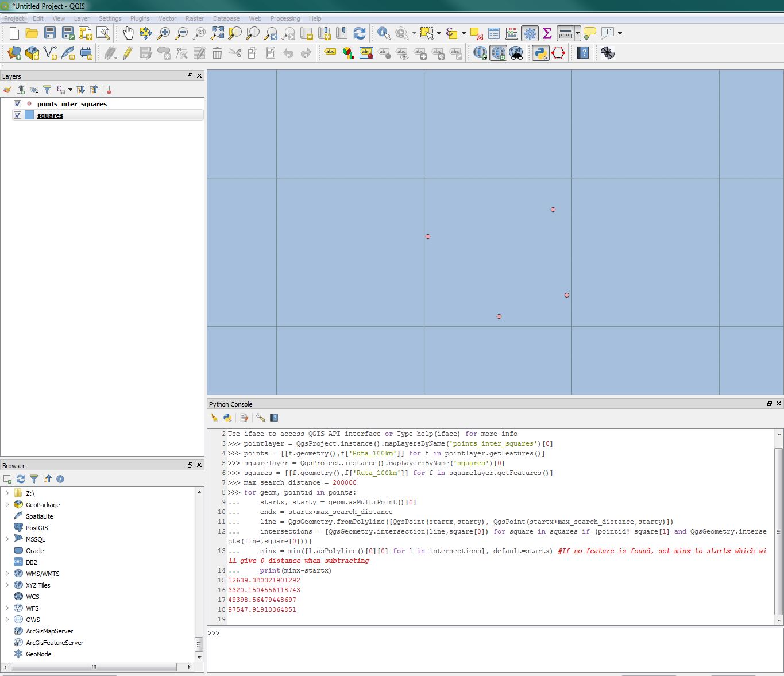Show statistical summary sigma icon
This screenshot has height=676, width=784.
(x=547, y=33)
